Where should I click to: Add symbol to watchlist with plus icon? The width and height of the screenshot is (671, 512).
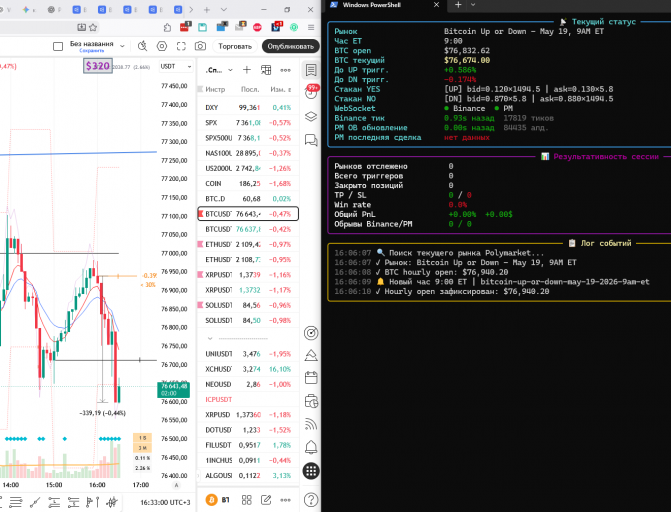[247, 70]
